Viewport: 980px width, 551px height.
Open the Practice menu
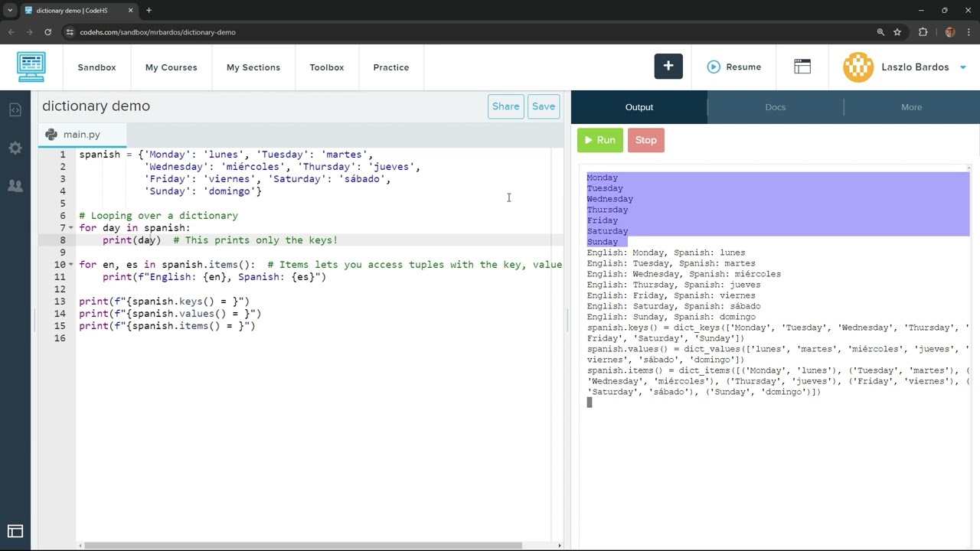point(391,67)
